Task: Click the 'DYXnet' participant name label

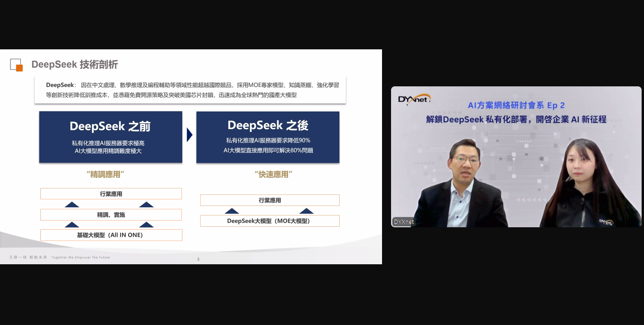Action: click(403, 222)
